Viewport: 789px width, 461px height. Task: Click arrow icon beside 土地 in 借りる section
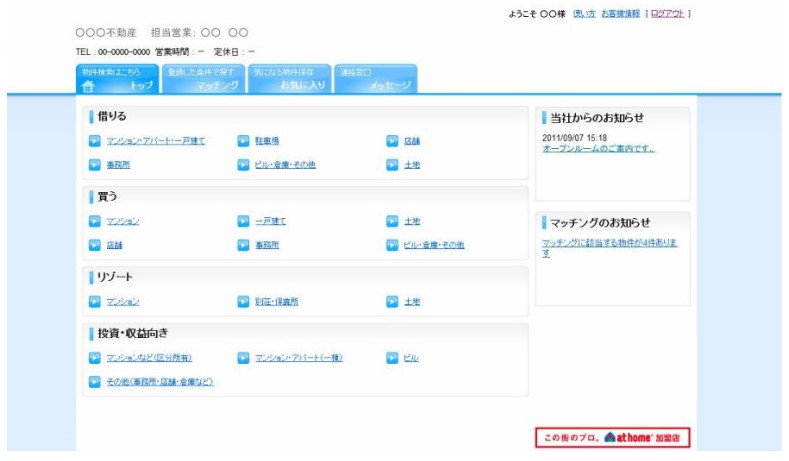click(x=392, y=165)
